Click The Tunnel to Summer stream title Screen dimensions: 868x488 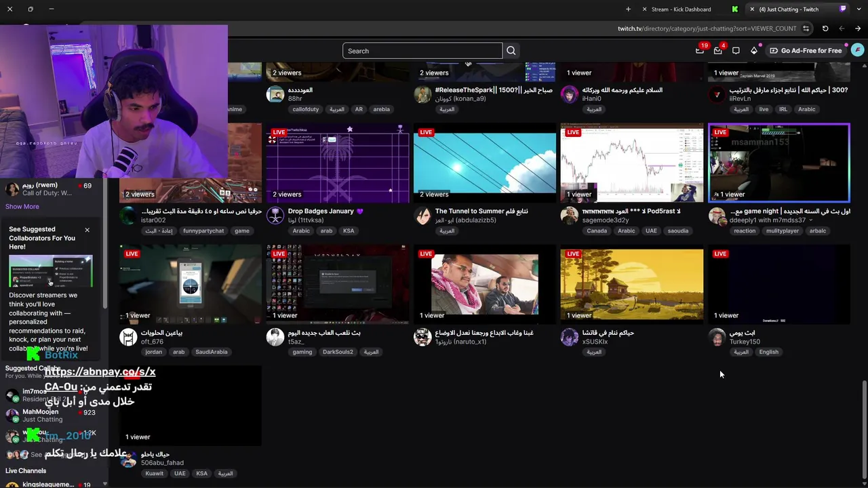[x=481, y=211]
